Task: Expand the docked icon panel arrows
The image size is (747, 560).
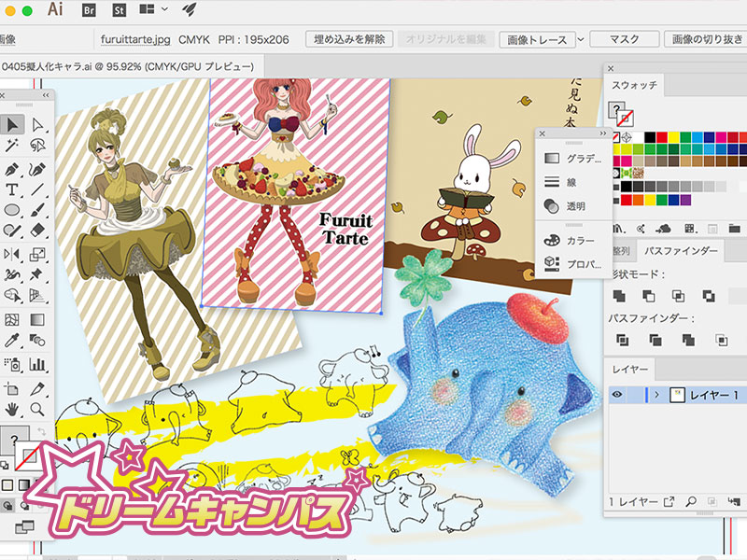Action: 603,133
